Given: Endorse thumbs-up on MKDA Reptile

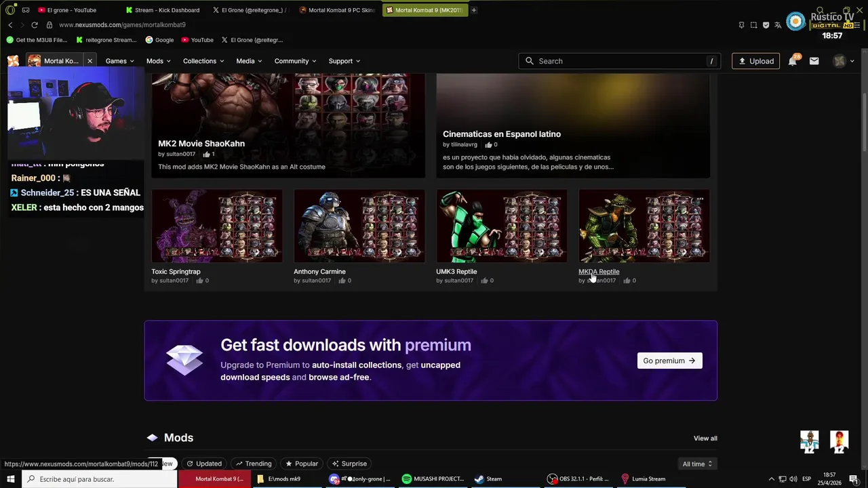Looking at the screenshot, I should click(x=627, y=281).
